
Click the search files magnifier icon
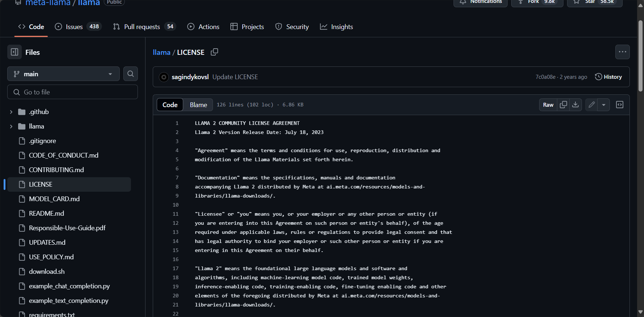(131, 74)
